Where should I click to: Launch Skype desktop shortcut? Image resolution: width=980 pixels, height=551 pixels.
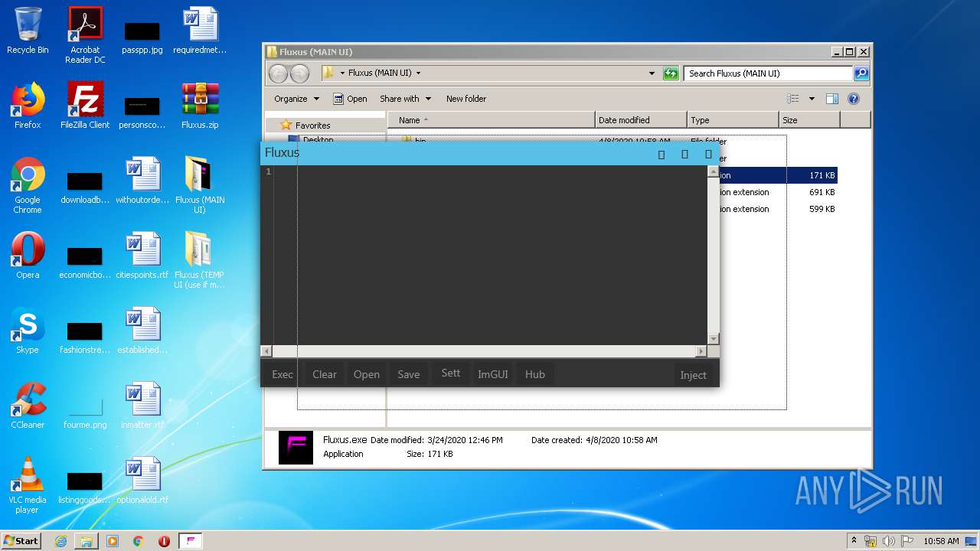coord(28,331)
